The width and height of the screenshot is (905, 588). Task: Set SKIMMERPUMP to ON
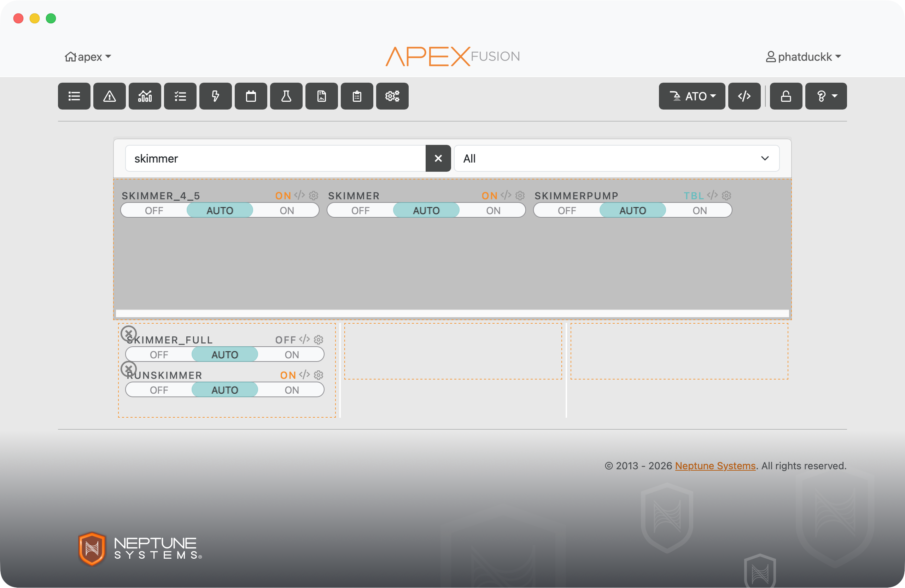click(x=700, y=211)
